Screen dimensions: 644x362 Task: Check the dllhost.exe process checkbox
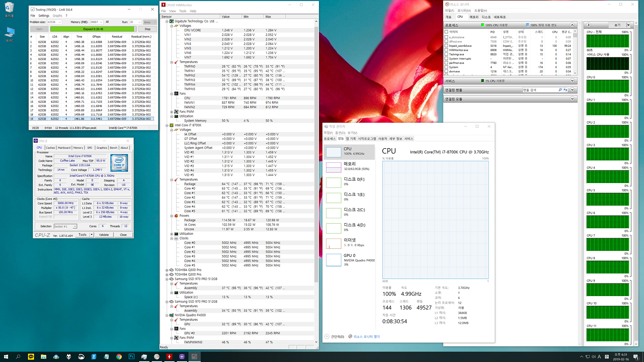coord(446,41)
